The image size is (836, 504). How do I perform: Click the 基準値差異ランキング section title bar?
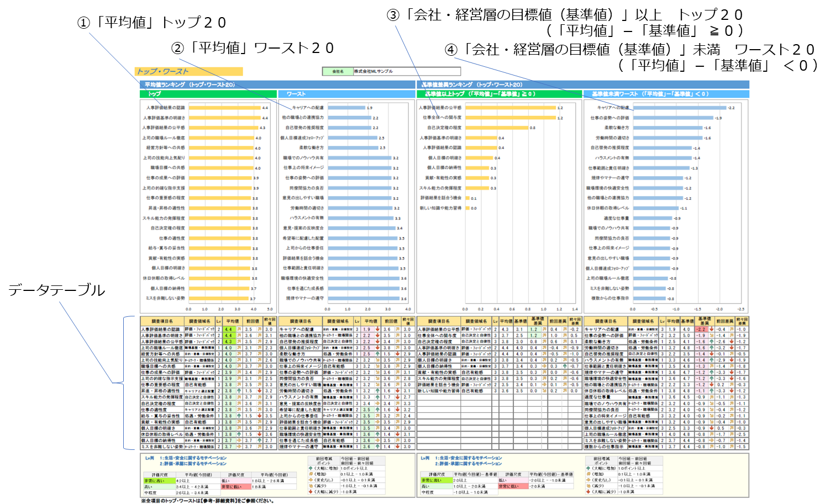[x=583, y=84]
